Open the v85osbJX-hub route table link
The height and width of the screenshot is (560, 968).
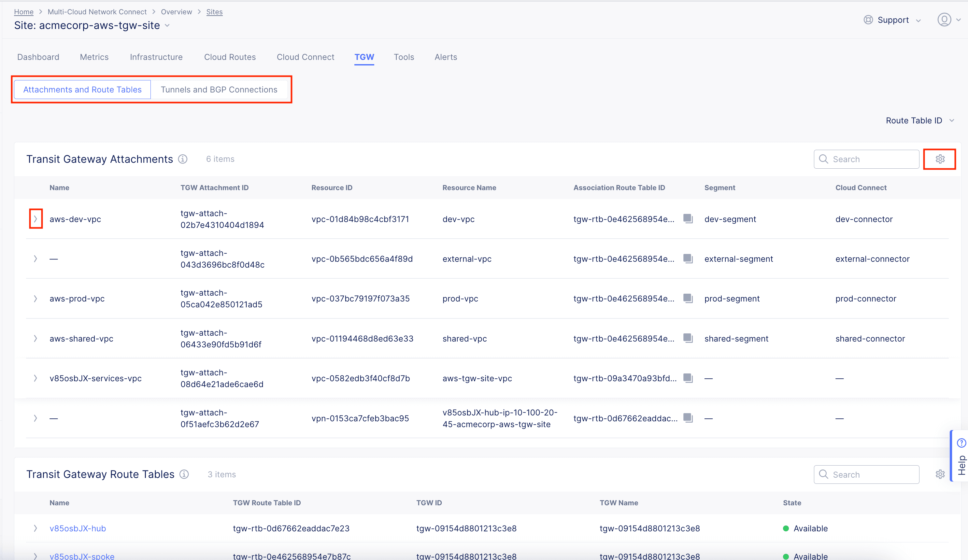(x=78, y=528)
